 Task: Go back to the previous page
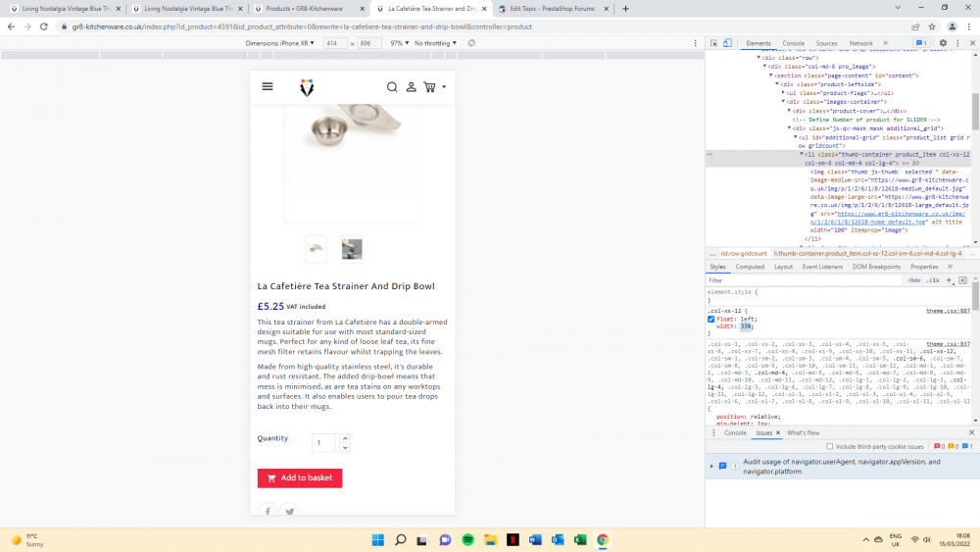(x=11, y=26)
